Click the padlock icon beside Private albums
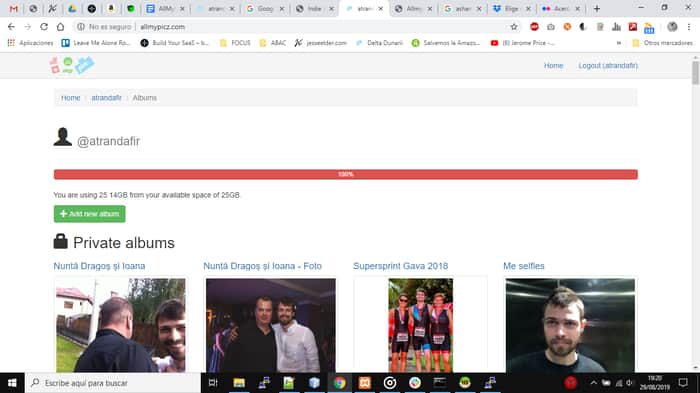Screen dimensions: 700x393 pos(61,241)
